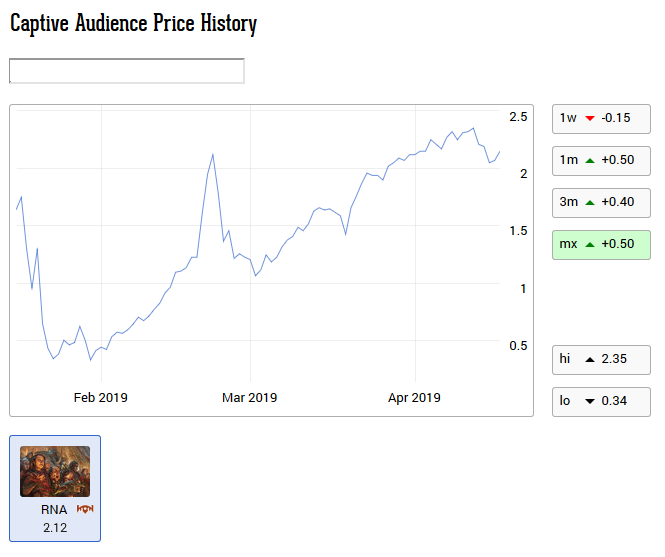
Task: Click the green up arrow in mx
Action: (x=590, y=245)
